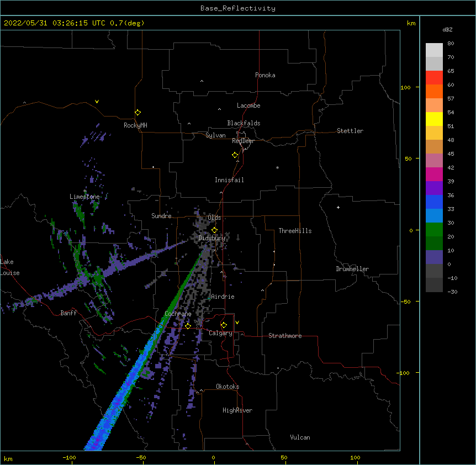Click the HighRiver label

[x=237, y=410]
